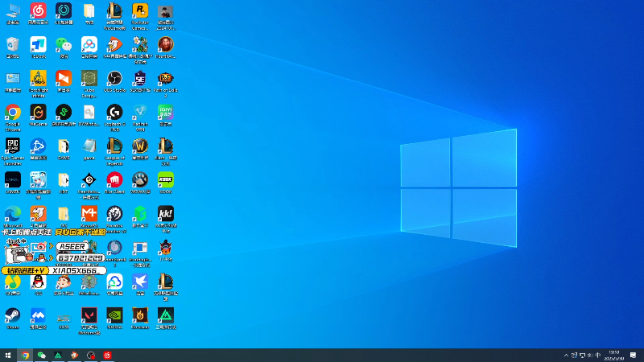Select the Battle.net desktop shortcut
The width and height of the screenshot is (644, 362).
(x=38, y=149)
